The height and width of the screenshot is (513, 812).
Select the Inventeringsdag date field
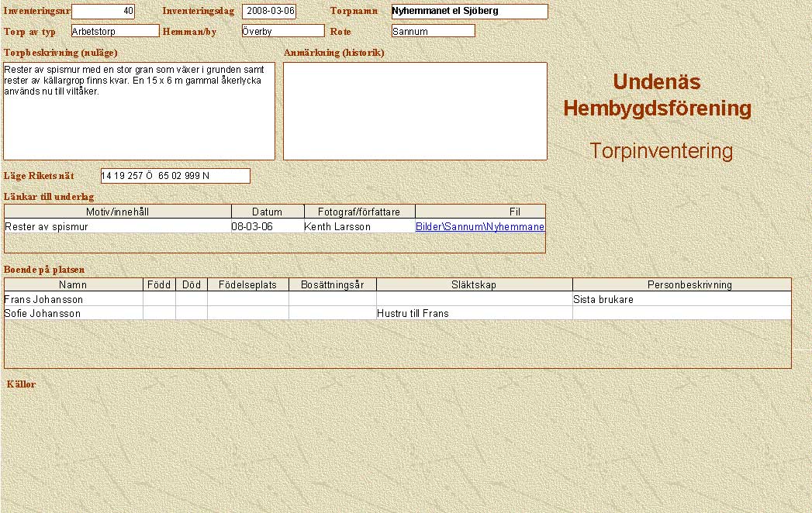point(269,12)
